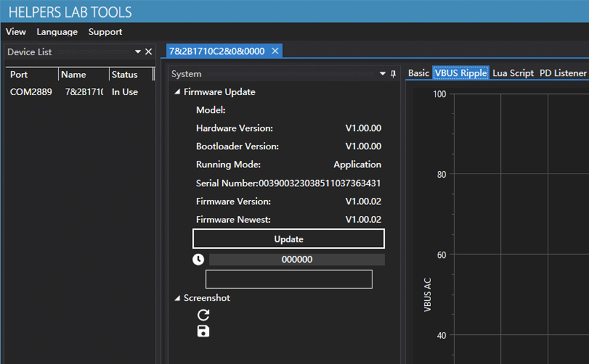Open the View menu
This screenshot has width=589, height=364.
coord(16,32)
